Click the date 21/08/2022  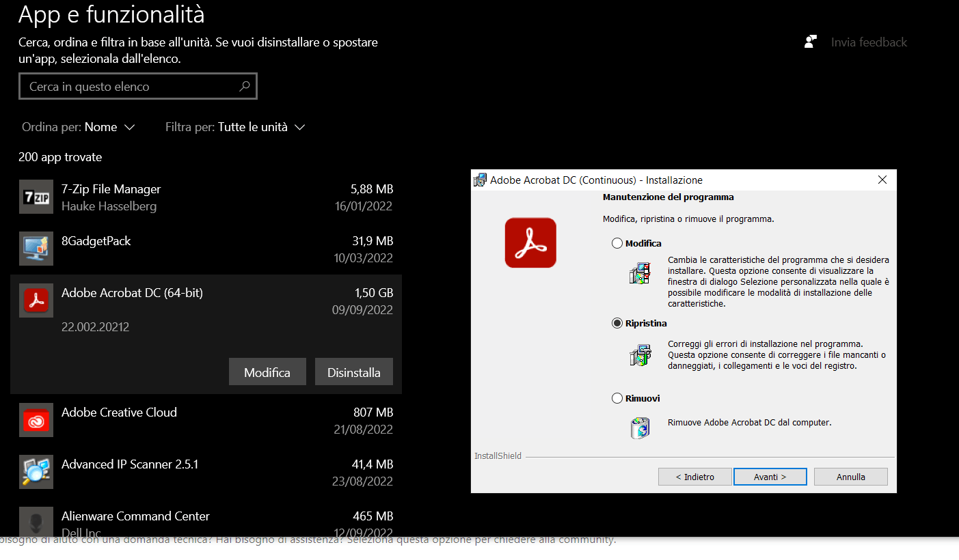[x=362, y=430]
